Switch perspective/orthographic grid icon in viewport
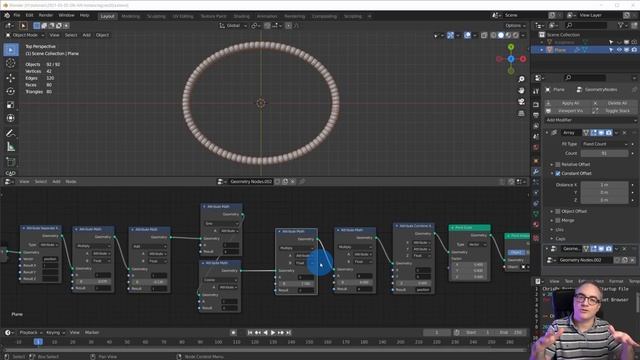640x360 pixels. tap(521, 113)
